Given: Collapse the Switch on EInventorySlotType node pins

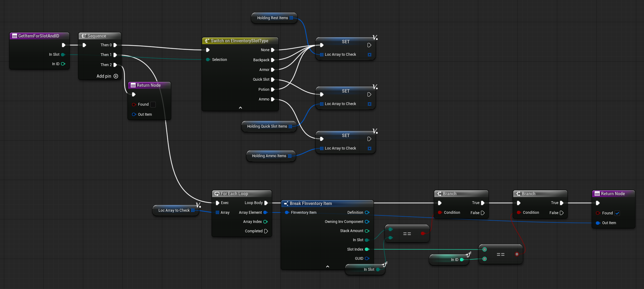Looking at the screenshot, I should [x=240, y=108].
